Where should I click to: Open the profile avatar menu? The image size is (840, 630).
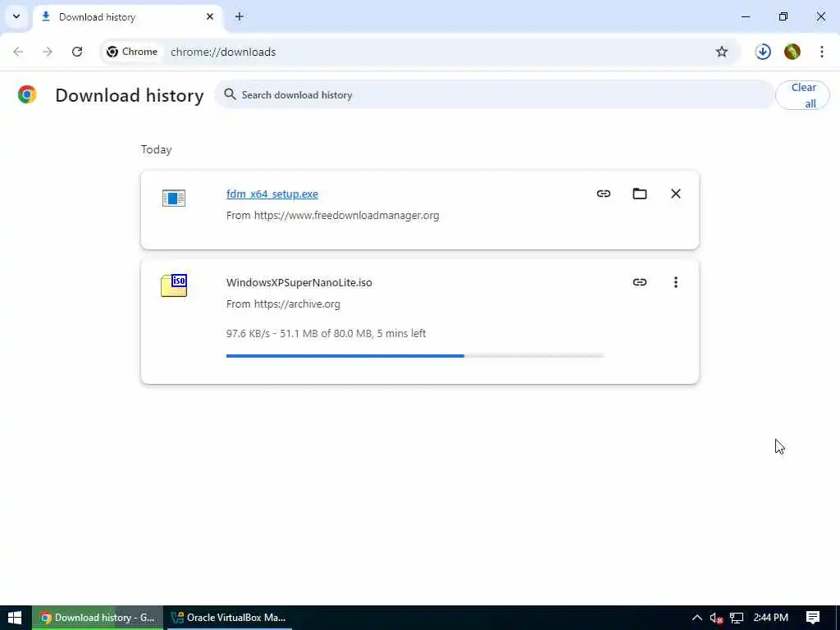click(792, 52)
